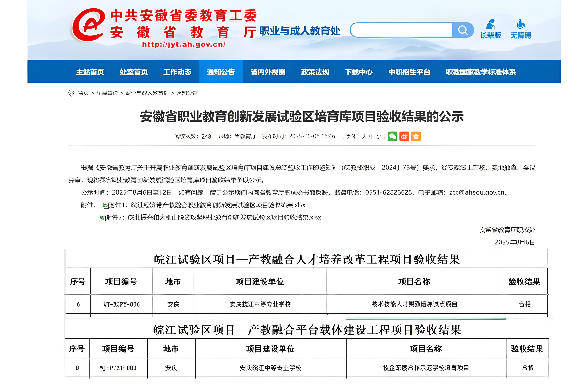Image resolution: width=588 pixels, height=392 pixels.
Task: Open the 无障碍 accessibility icon
Action: [521, 29]
